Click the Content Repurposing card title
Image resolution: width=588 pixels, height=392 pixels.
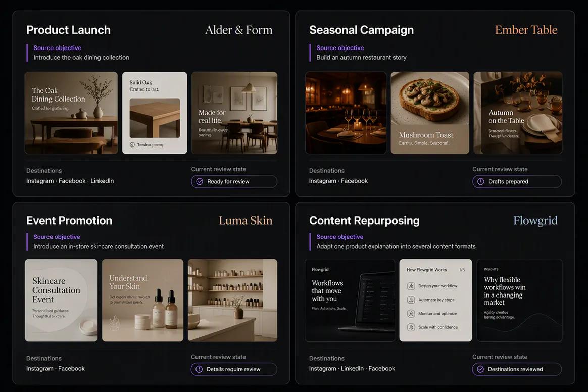(x=364, y=221)
